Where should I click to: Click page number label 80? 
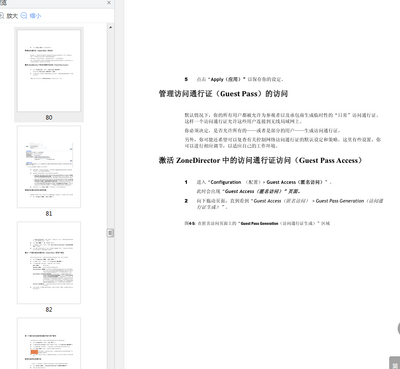tap(49, 117)
